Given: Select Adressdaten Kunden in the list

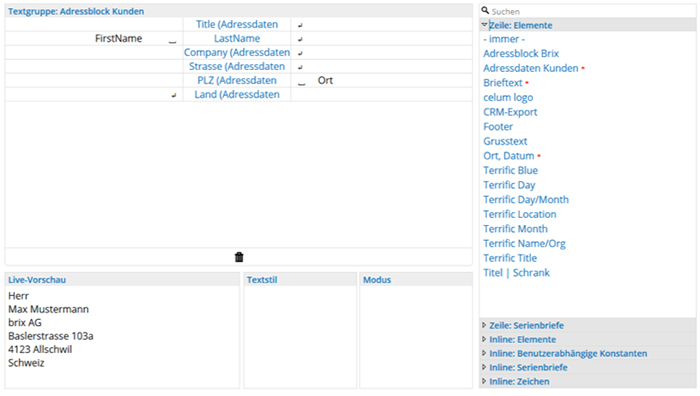Looking at the screenshot, I should point(531,68).
